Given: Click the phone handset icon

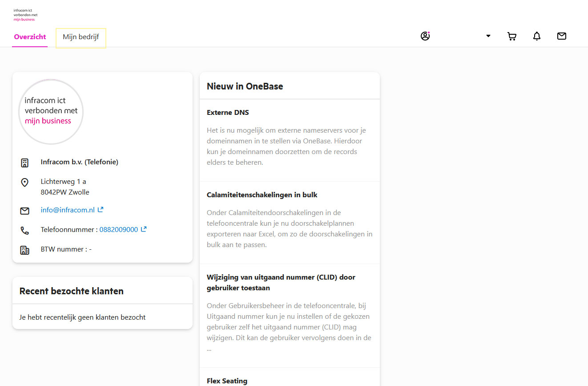Looking at the screenshot, I should [x=25, y=230].
